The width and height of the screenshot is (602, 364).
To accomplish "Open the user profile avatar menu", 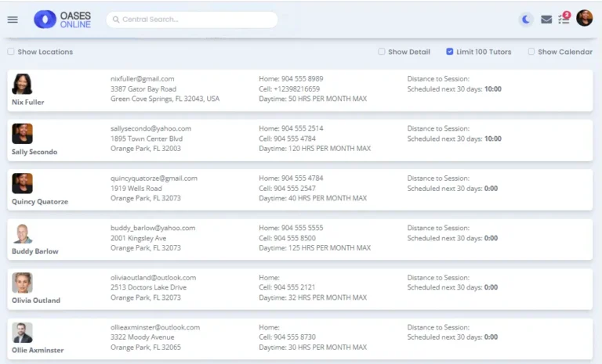I will [584, 18].
